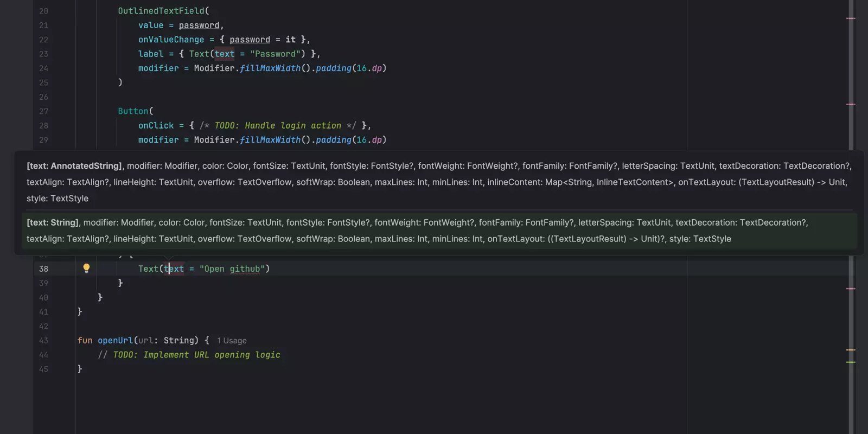Click line number 43 in the gutter
This screenshot has height=434, width=868.
43,341
